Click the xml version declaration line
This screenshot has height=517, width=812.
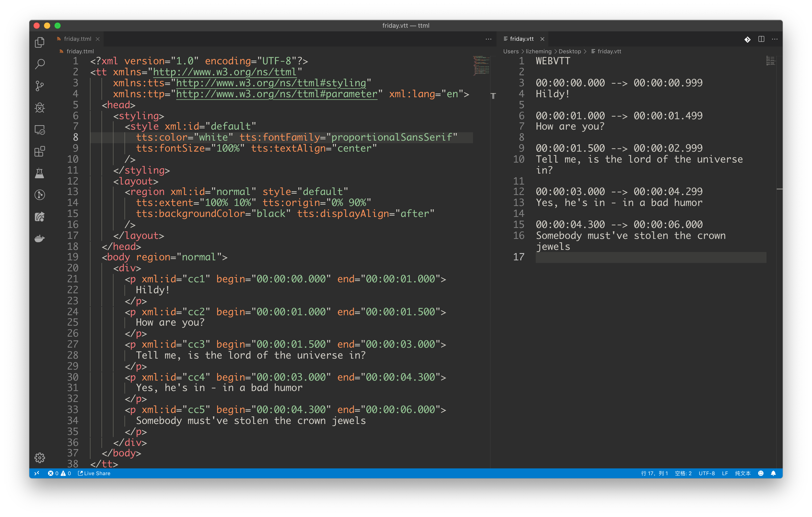[199, 61]
